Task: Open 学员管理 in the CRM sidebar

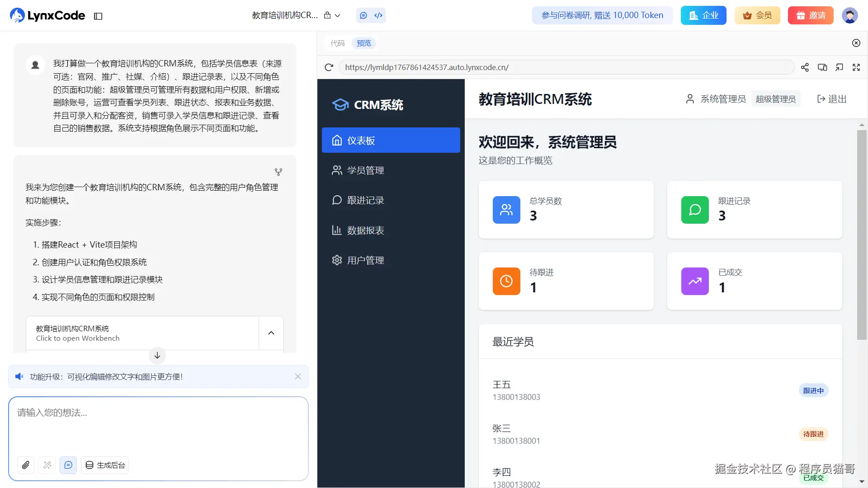Action: (x=365, y=170)
